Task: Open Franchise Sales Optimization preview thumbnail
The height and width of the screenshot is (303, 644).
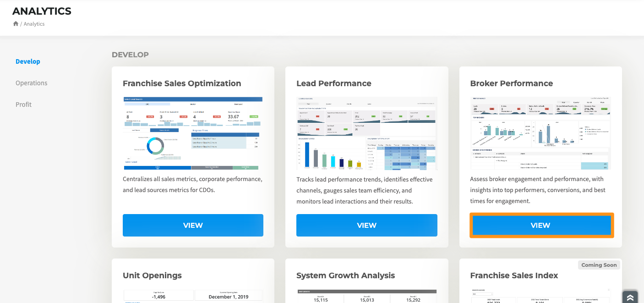Action: pos(193,133)
